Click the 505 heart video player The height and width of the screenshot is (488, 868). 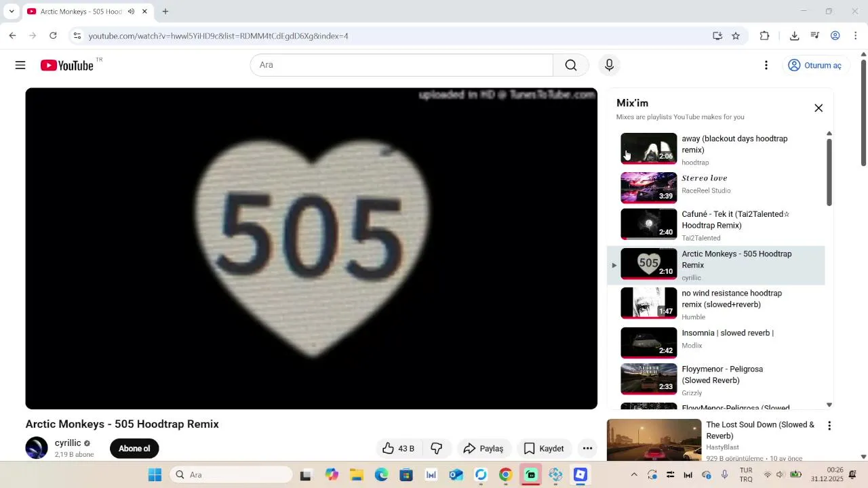[x=311, y=248]
